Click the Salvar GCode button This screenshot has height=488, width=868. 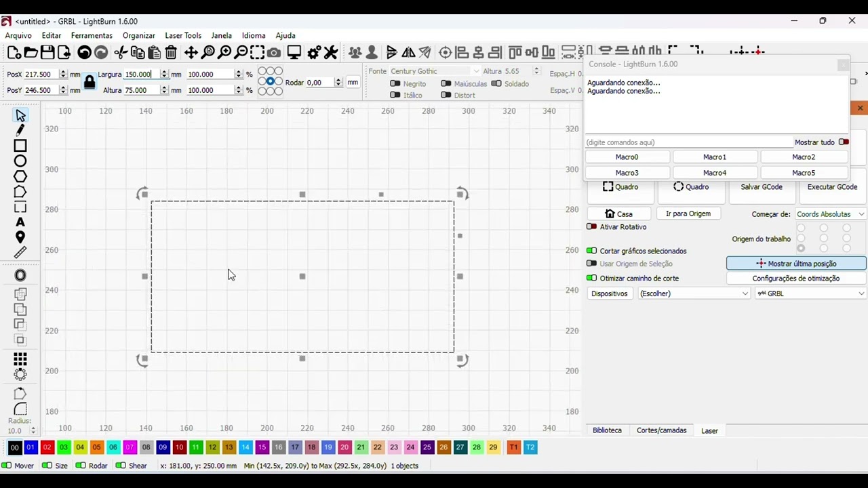pos(762,187)
